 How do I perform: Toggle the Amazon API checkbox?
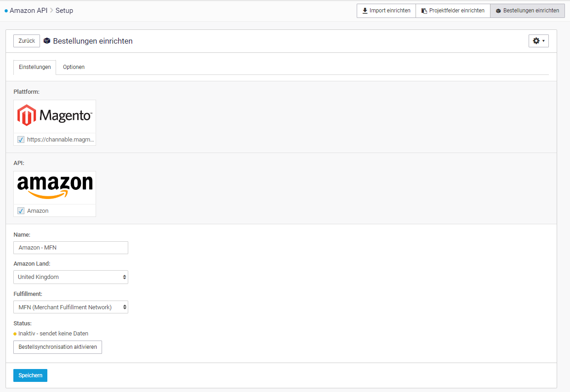click(x=21, y=210)
